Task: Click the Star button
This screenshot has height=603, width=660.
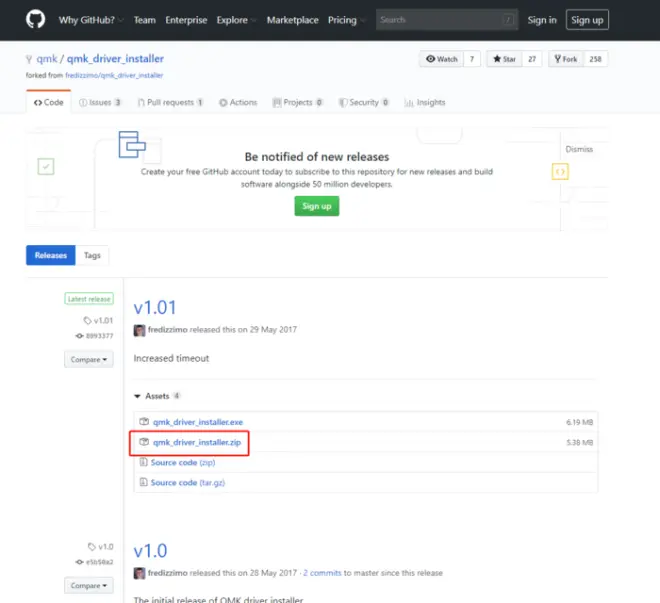Action: 504,59
